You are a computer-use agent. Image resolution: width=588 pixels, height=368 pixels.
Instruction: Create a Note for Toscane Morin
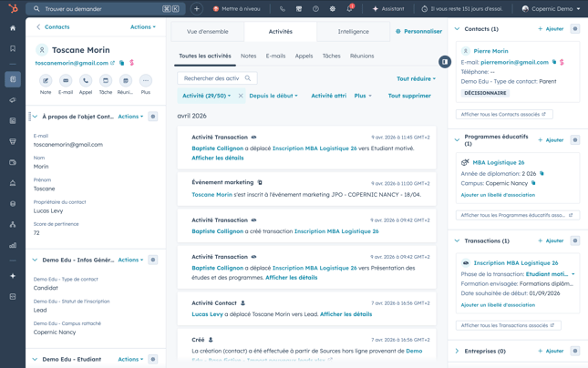click(46, 80)
